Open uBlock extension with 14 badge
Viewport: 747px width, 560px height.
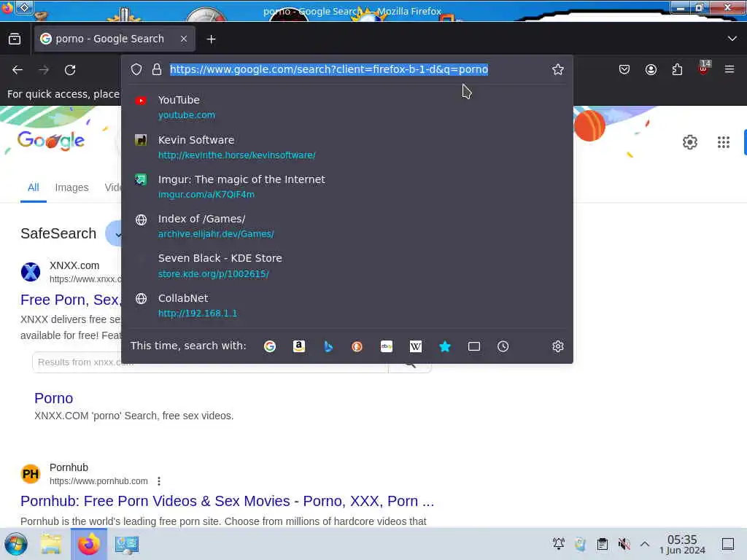(x=704, y=68)
